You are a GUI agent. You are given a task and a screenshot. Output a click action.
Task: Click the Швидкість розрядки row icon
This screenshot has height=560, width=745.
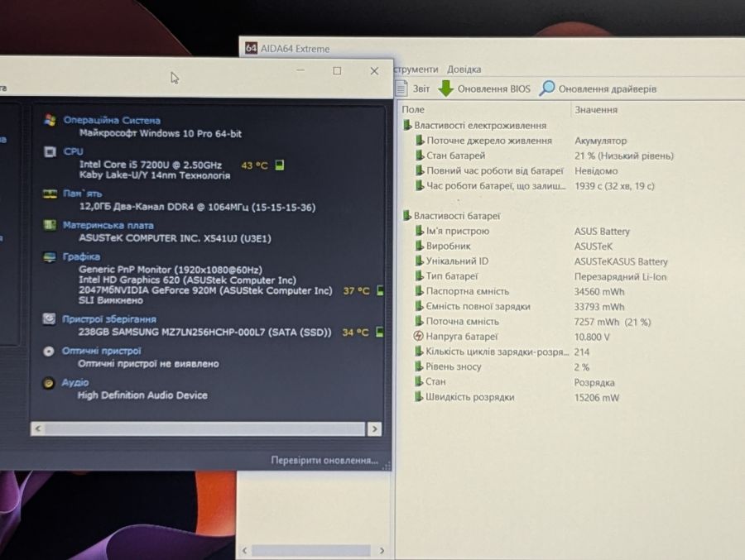pos(419,396)
